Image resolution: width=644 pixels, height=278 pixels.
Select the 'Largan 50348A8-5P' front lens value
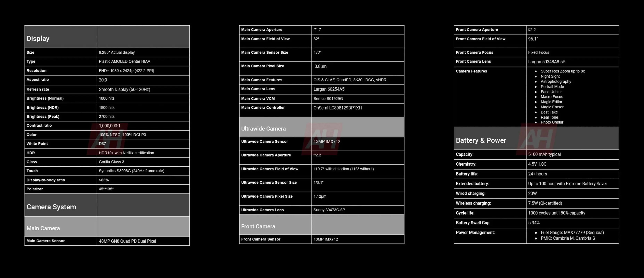tap(547, 62)
